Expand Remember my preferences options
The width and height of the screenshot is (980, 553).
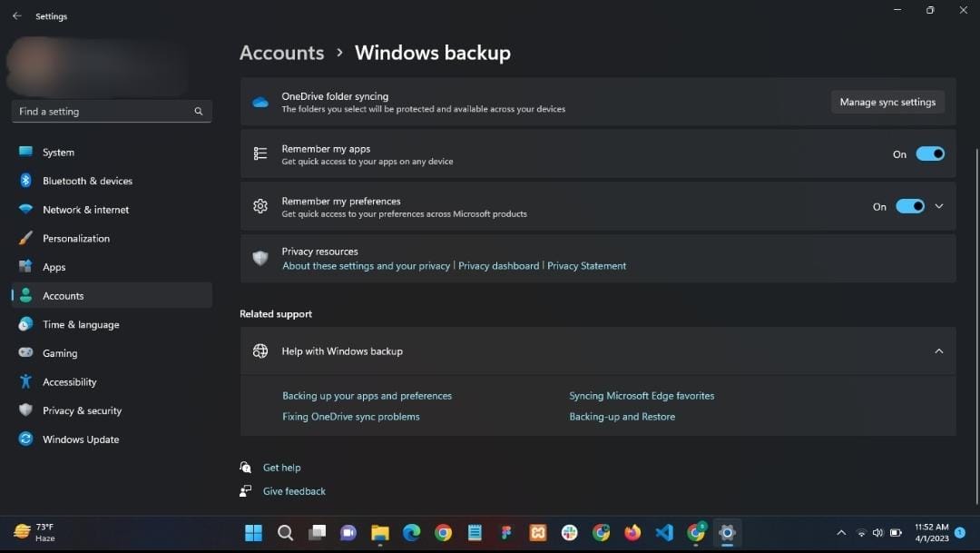click(x=939, y=206)
